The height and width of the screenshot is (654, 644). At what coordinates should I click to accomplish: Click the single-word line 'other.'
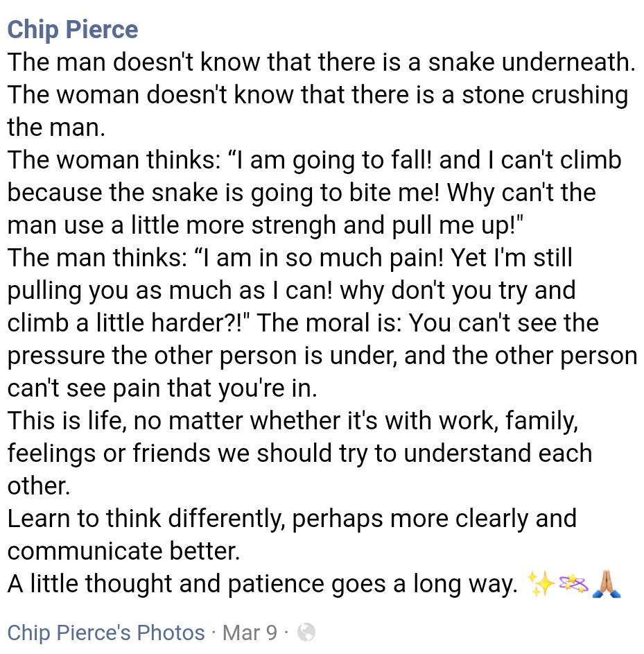(39, 486)
